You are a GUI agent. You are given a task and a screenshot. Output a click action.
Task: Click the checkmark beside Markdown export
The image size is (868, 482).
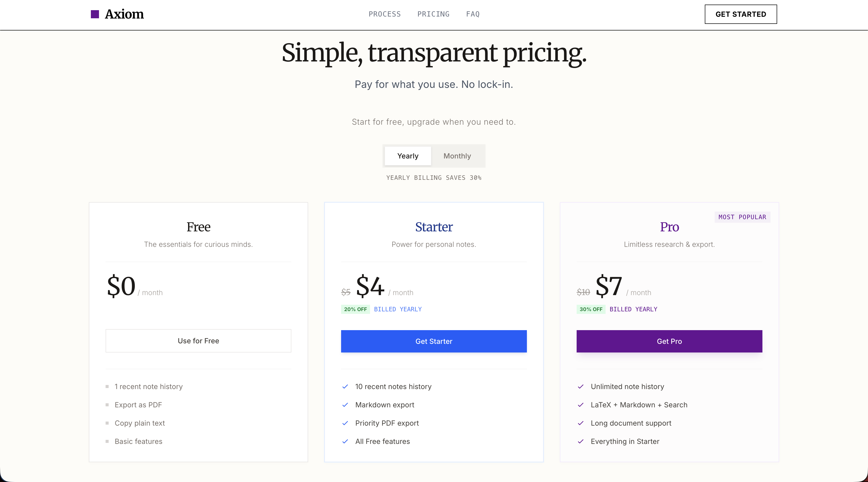pyautogui.click(x=345, y=405)
